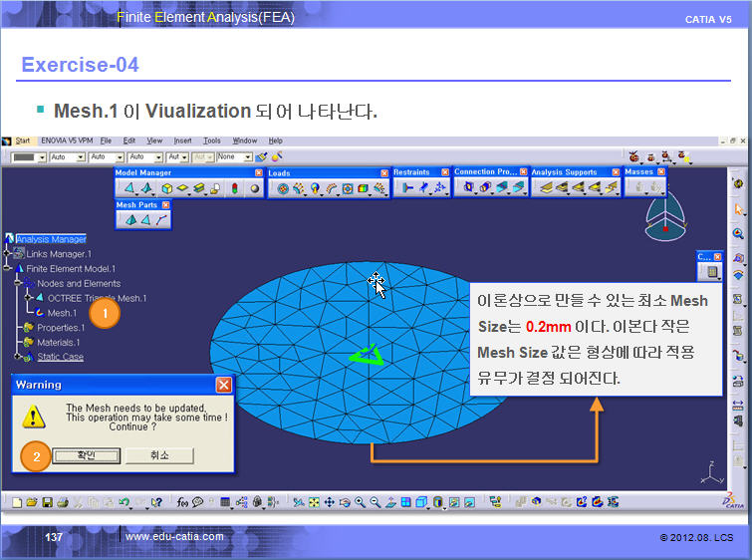
Task: Select Mesh.1 in the specification tree
Action: (x=62, y=313)
